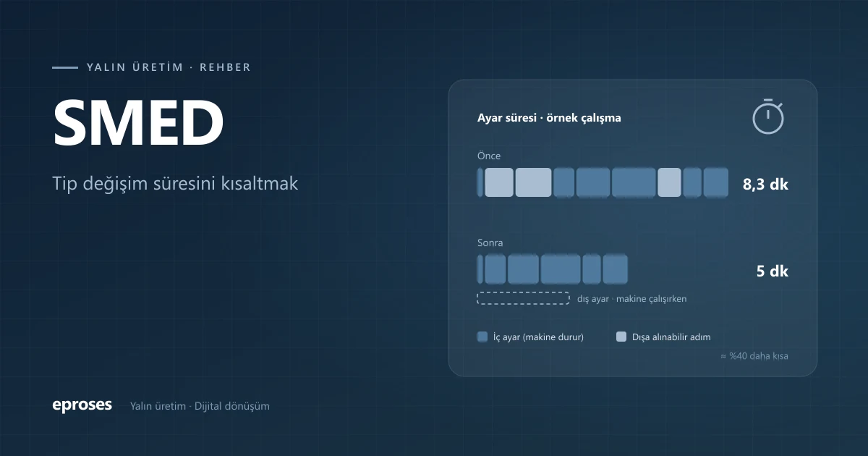Click the "dış ayar · makine çalışırken" caption

click(x=632, y=298)
